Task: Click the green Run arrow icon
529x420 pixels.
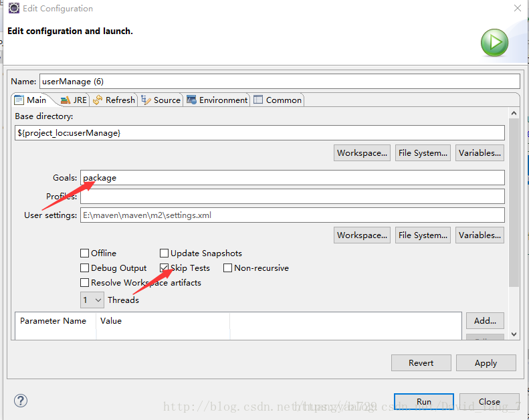Action: click(494, 43)
